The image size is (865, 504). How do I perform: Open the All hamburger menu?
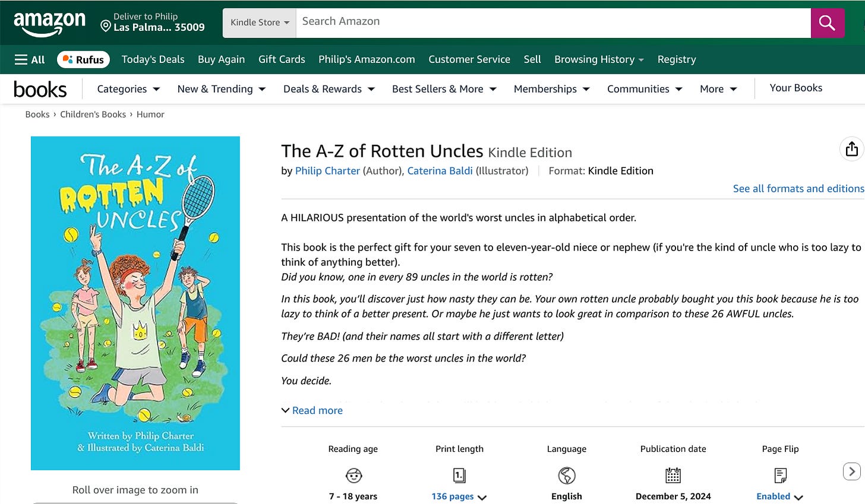(30, 59)
